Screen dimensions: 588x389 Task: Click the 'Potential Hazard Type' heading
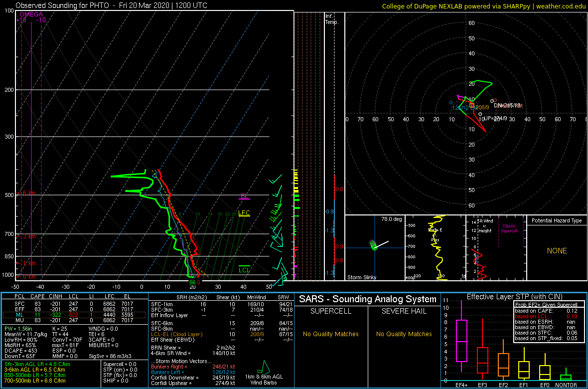(x=557, y=221)
